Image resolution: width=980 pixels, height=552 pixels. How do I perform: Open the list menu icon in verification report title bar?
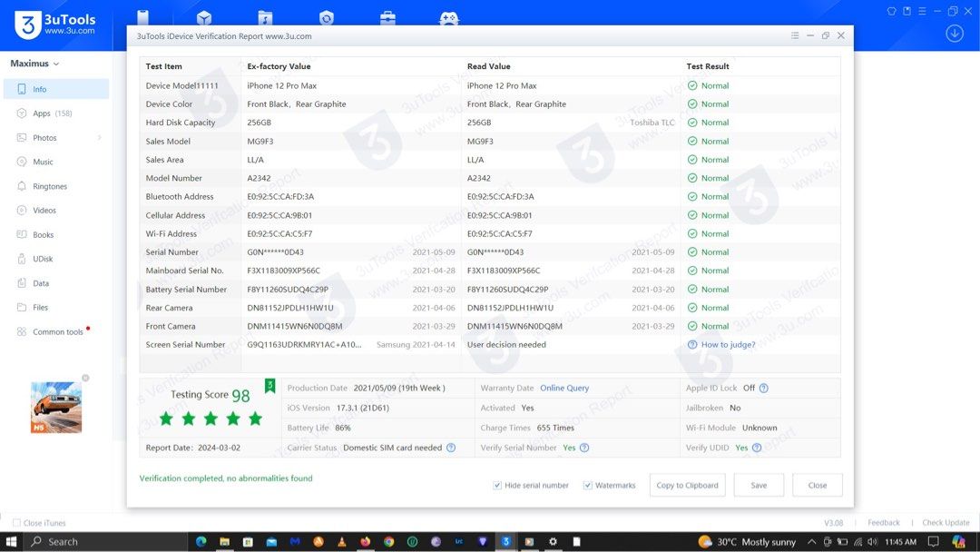pyautogui.click(x=795, y=35)
